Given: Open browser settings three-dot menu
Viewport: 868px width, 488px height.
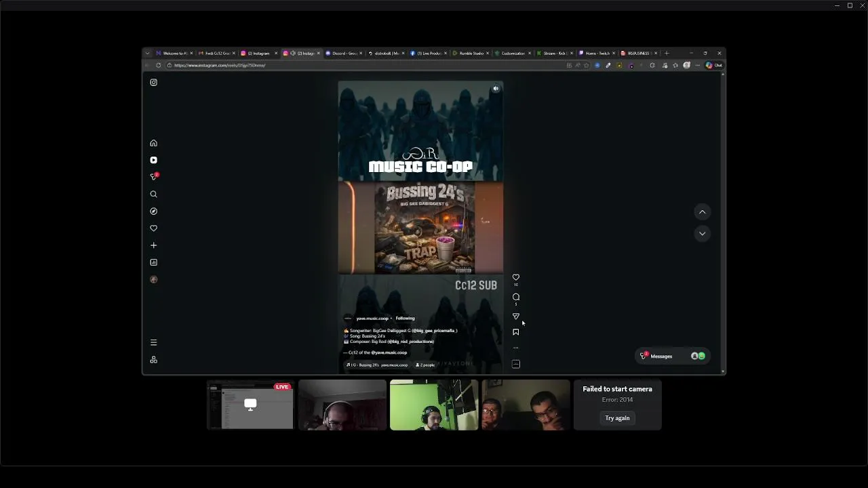Looking at the screenshot, I should point(697,65).
